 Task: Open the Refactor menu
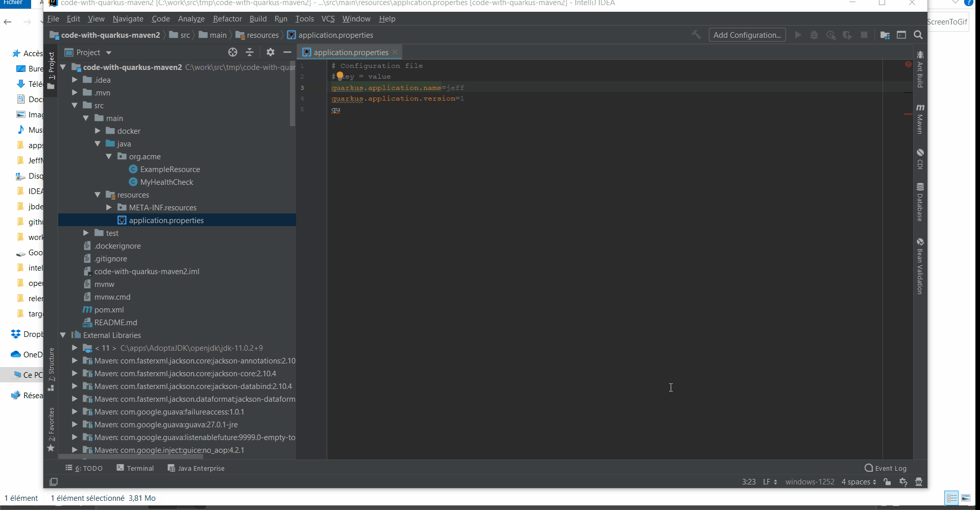coord(227,19)
